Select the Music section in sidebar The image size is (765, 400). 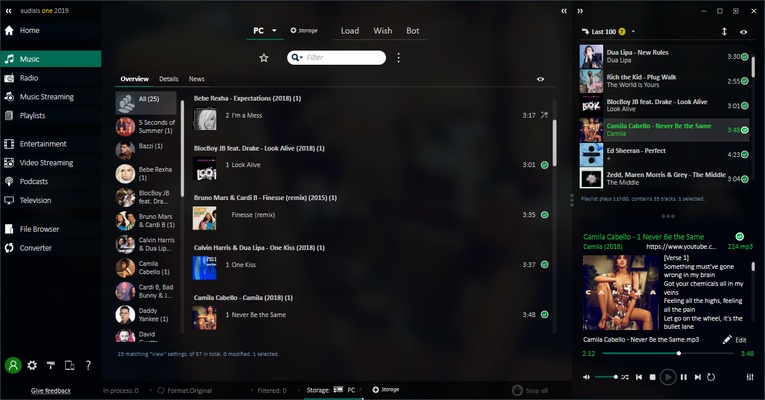51,59
